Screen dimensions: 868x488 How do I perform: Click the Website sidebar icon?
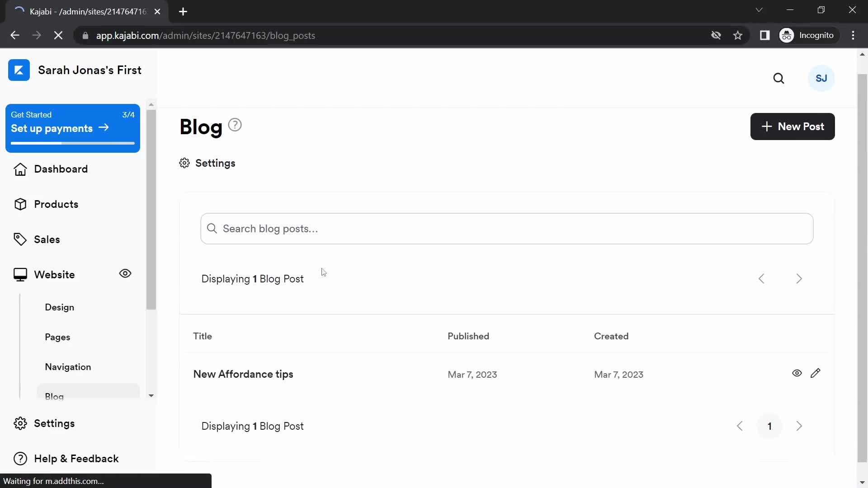click(20, 275)
